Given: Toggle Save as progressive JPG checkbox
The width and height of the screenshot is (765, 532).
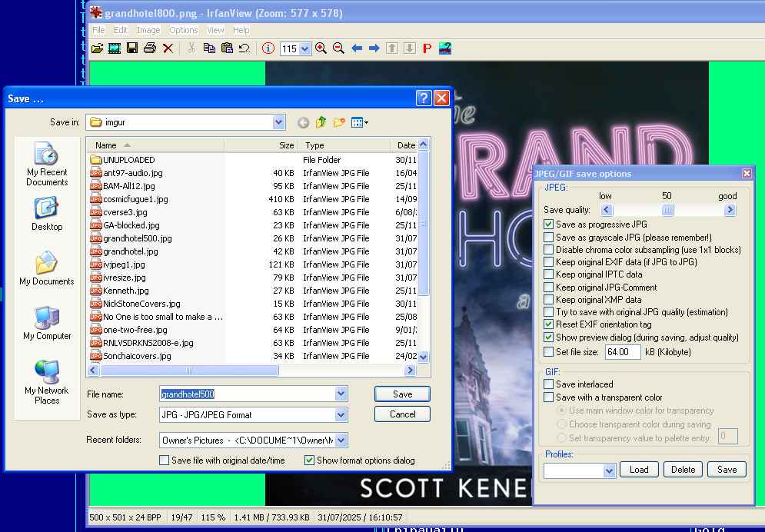Looking at the screenshot, I should coord(548,224).
